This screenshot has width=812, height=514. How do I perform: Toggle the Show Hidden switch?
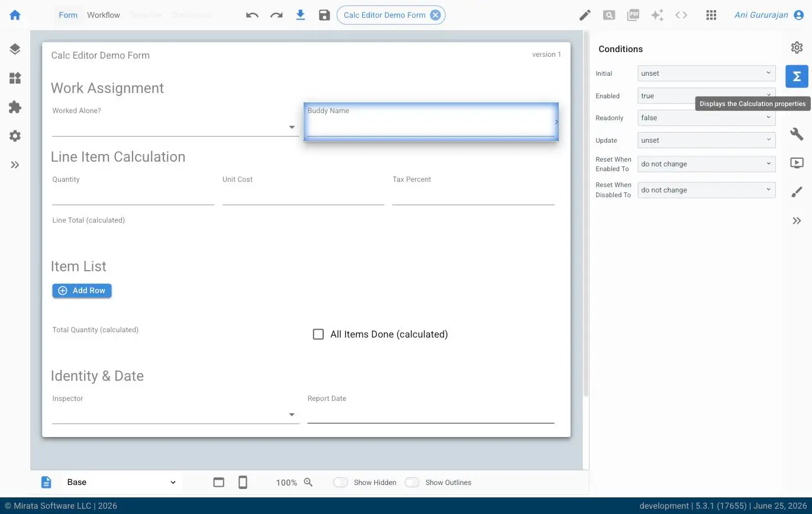[x=340, y=482]
